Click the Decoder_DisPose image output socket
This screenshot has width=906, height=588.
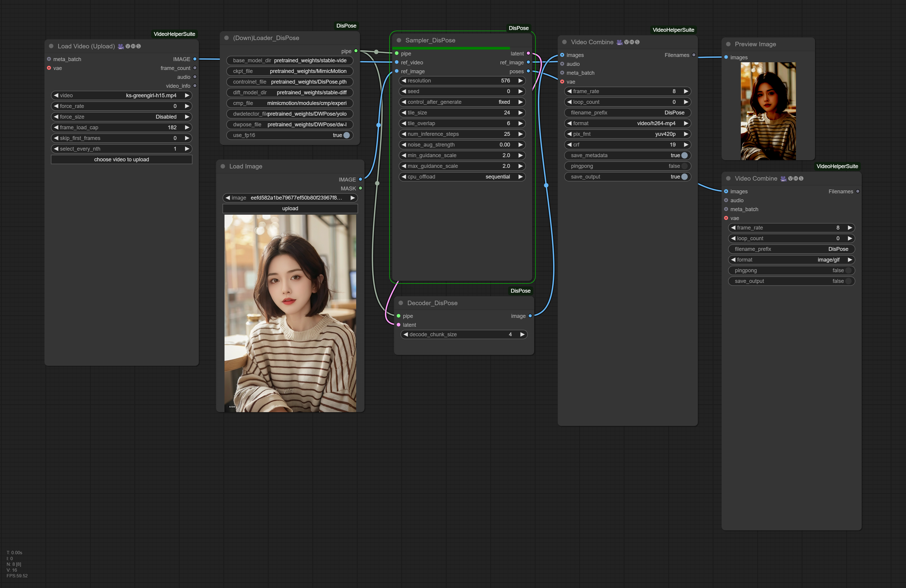[530, 316]
